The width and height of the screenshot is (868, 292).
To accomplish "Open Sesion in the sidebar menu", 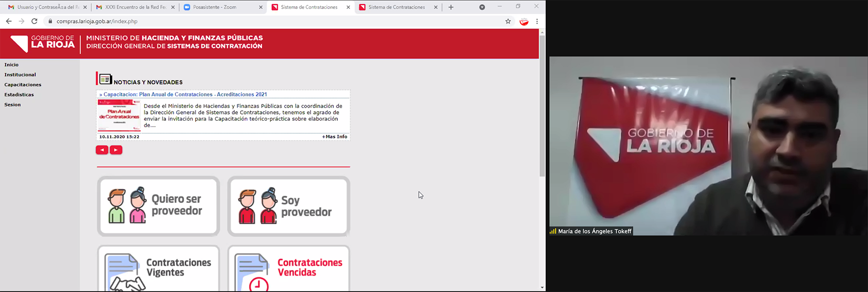I will tap(13, 104).
